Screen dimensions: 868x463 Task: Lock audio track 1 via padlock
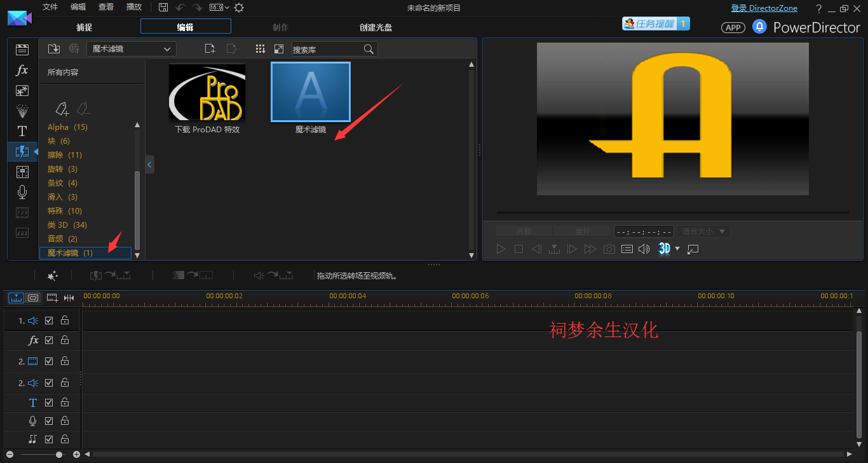coord(65,321)
